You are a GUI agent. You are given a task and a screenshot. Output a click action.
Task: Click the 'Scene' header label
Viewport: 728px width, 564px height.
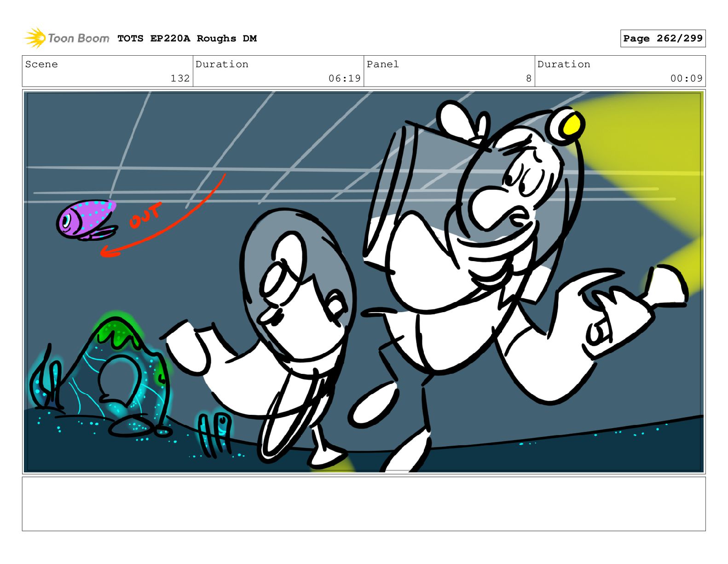(41, 64)
